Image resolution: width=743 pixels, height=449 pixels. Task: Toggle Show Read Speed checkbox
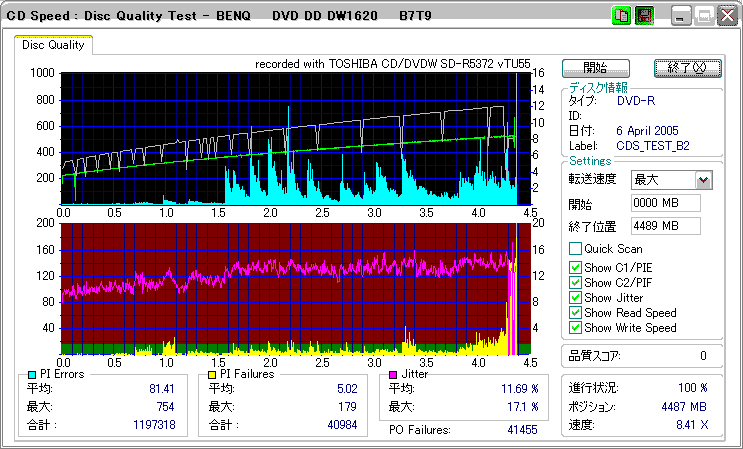tap(575, 312)
